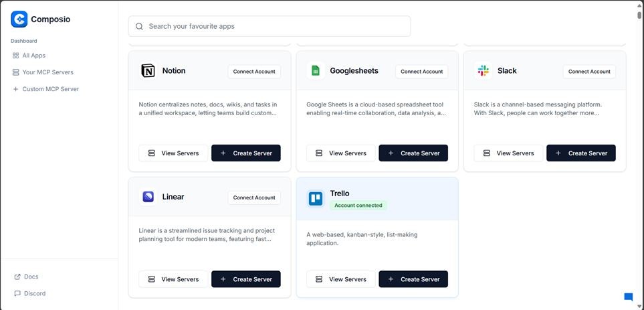Viewport: 644px width, 310px height.
Task: Select Custom MCP Server in sidebar
Action: (50, 89)
